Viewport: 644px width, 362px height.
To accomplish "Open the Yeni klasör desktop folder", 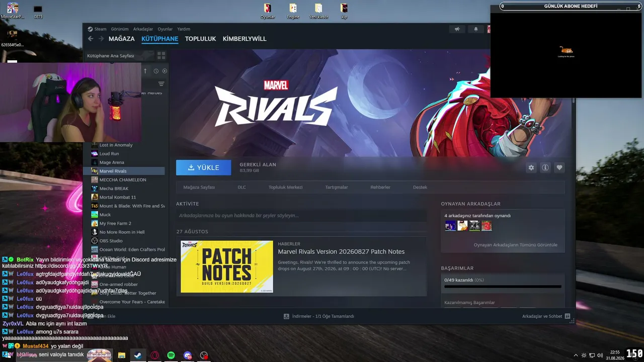I will [x=318, y=11].
